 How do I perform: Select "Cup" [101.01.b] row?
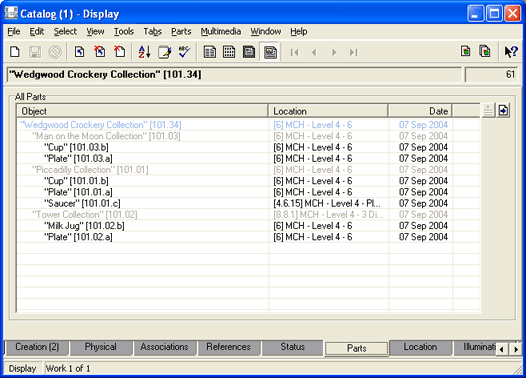pos(248,181)
